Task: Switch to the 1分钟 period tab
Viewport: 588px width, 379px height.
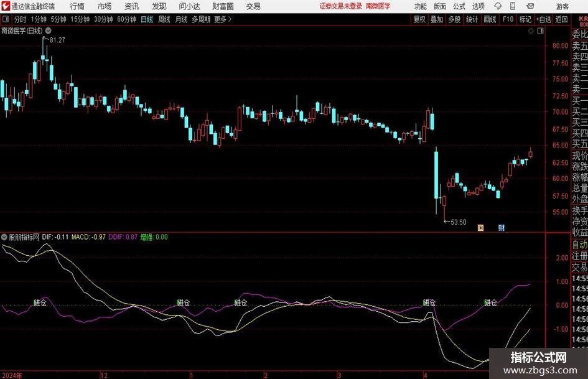Action: coord(38,19)
